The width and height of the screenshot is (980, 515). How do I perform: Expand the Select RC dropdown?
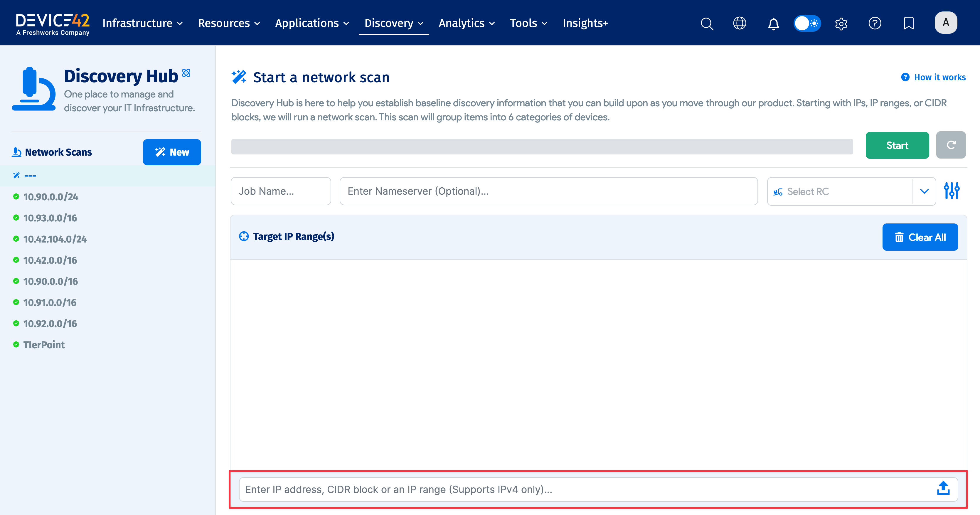coord(924,191)
